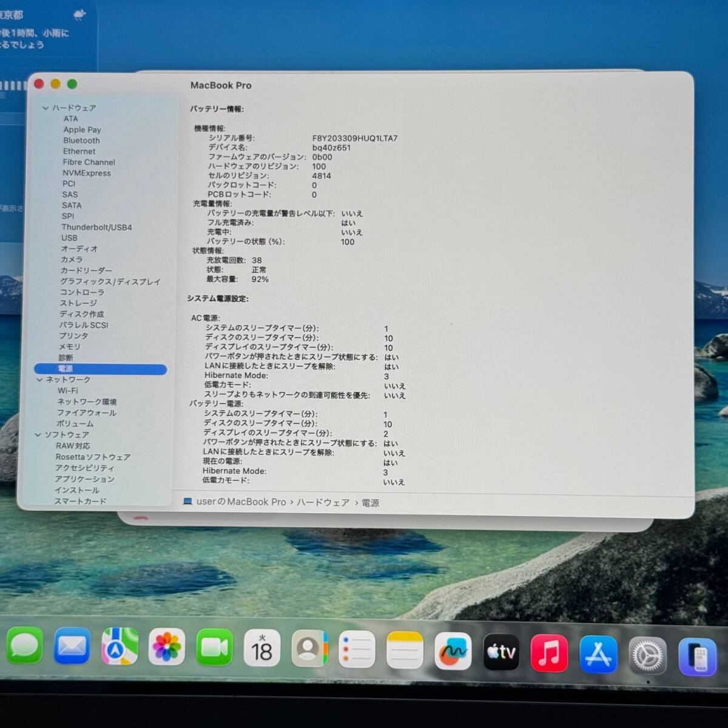Collapse the ハードウェア section
This screenshot has height=728, width=728.
click(x=45, y=108)
